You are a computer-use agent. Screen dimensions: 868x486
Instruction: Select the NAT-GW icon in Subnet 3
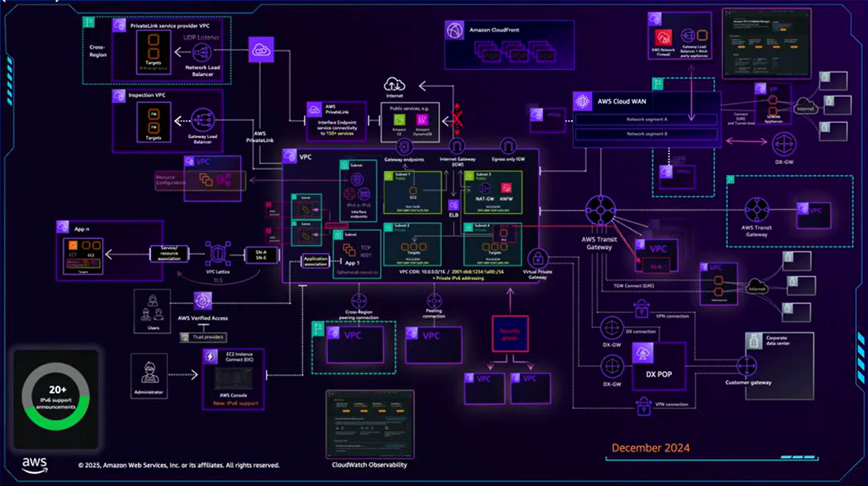484,188
